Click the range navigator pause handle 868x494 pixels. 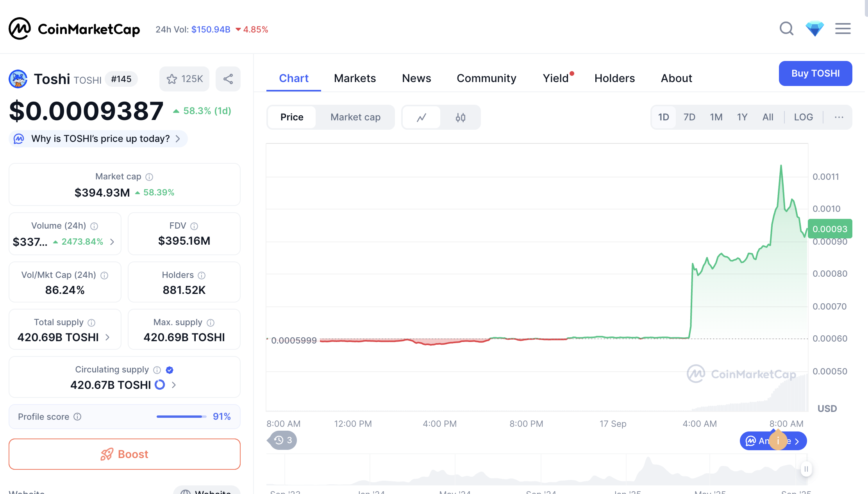point(806,469)
